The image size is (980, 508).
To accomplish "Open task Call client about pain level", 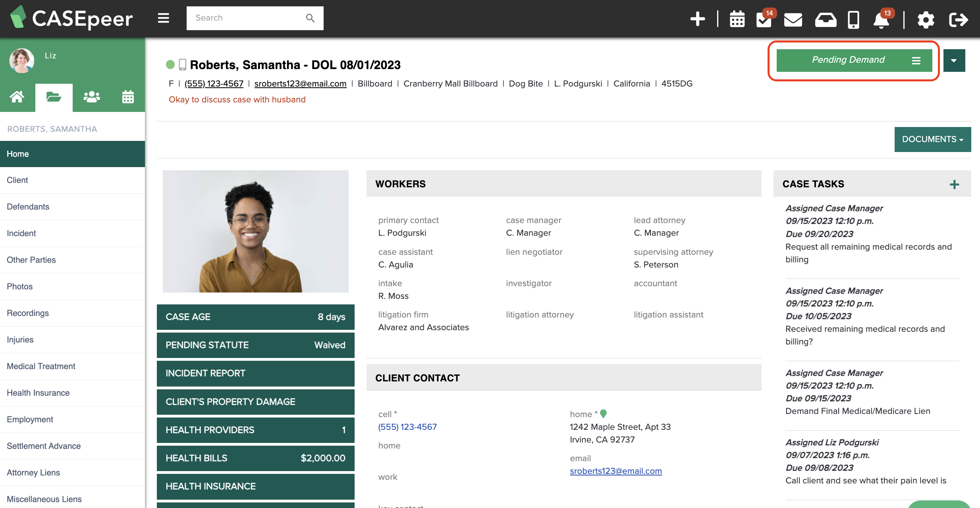I will 866,481.
